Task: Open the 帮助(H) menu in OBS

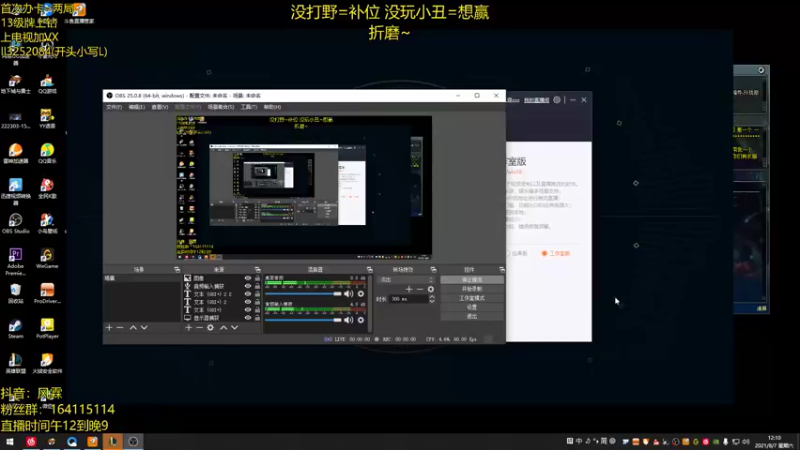Action: tap(272, 107)
